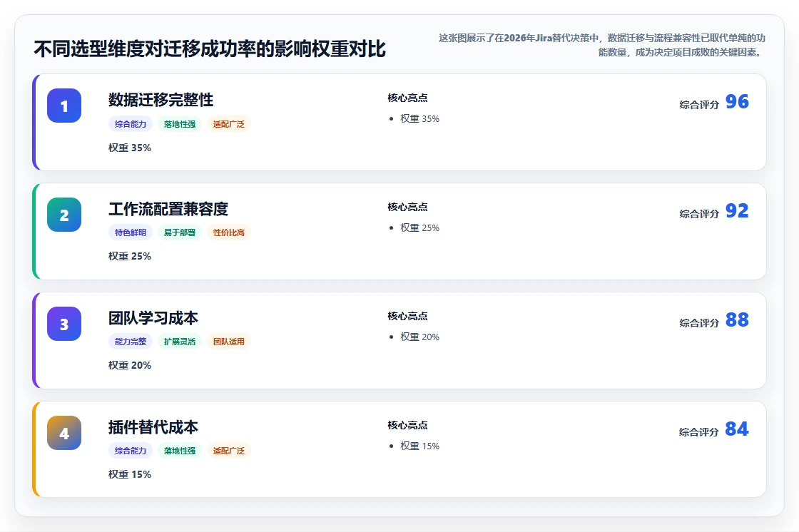
Task: Click 核心亮点 heading in 团队学习成本 card
Action: [407, 316]
